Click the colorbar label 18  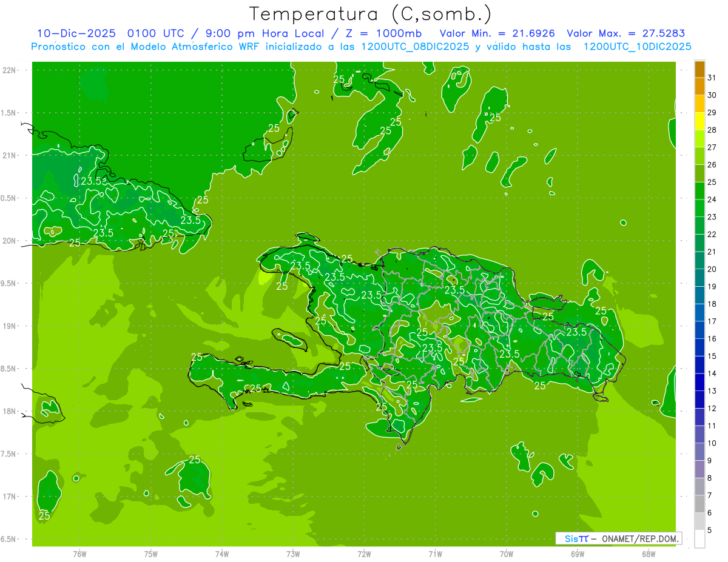[712, 304]
